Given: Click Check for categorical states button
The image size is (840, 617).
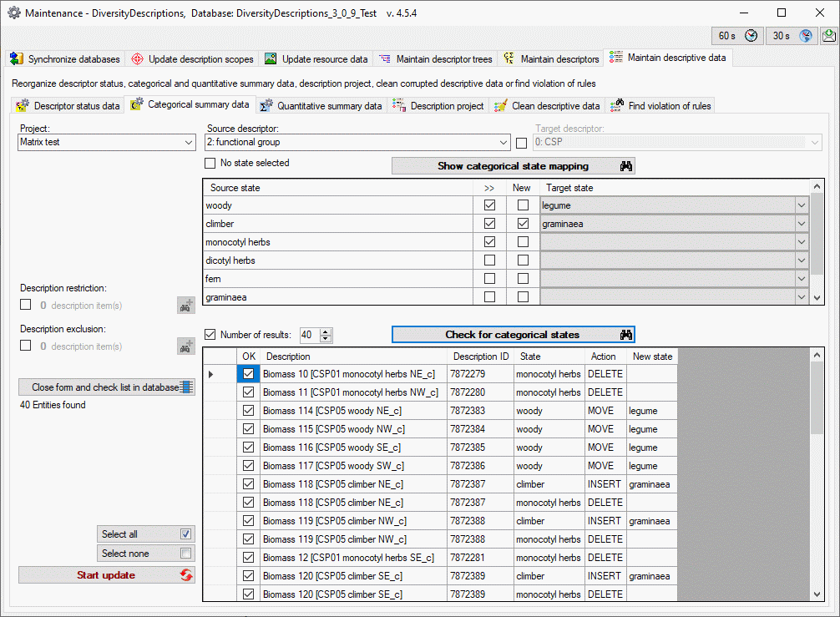Looking at the screenshot, I should 514,335.
